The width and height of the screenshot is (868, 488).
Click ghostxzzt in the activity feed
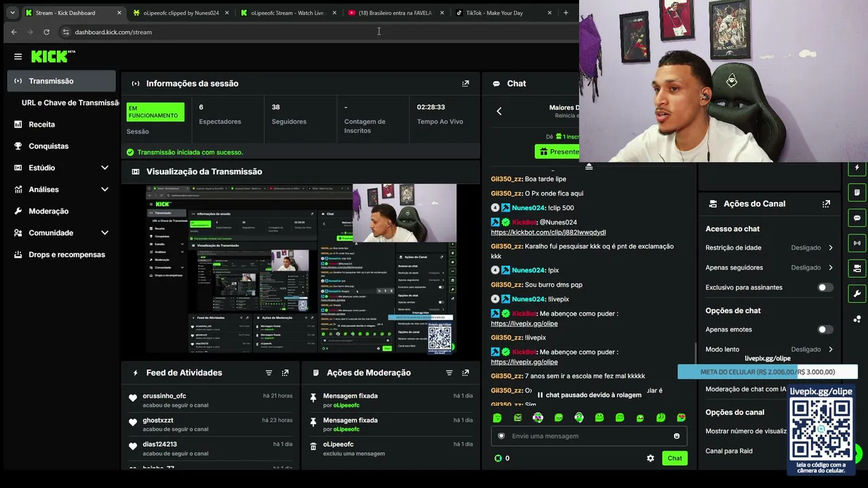click(x=158, y=420)
